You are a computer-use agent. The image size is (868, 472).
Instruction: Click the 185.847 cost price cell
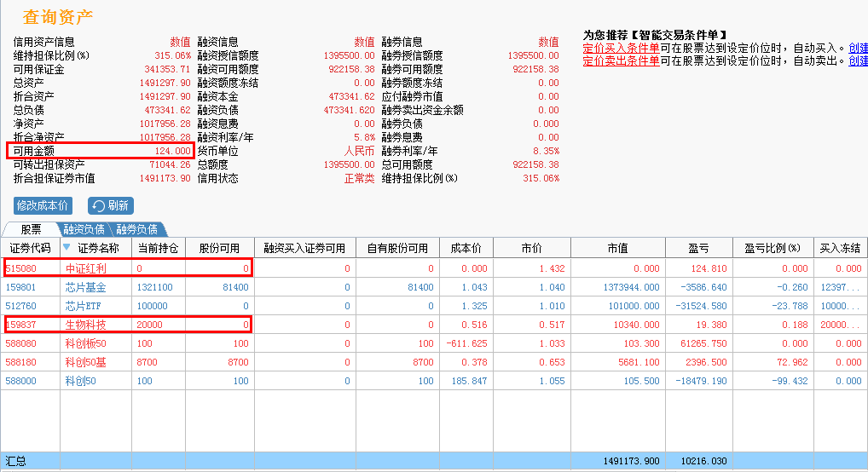[470, 381]
